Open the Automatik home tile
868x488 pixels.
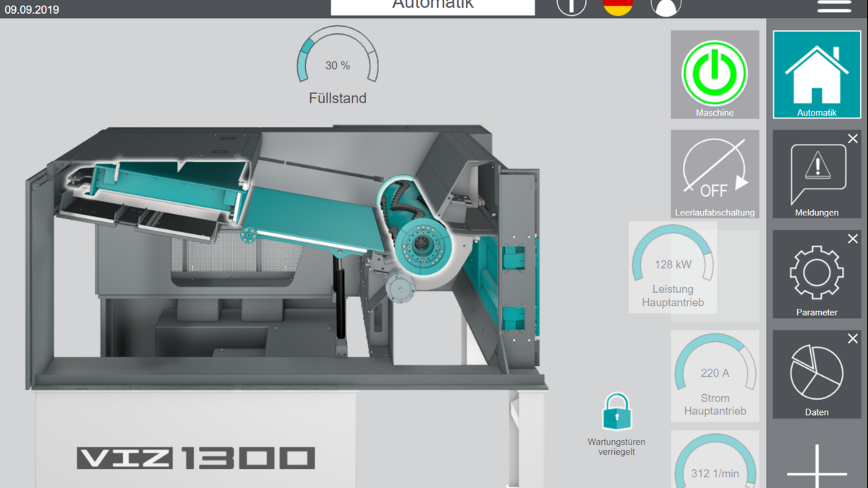point(817,74)
